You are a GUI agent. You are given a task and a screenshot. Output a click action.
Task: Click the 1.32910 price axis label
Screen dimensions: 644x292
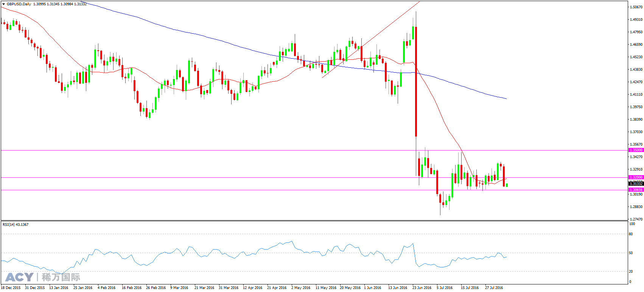[636, 169]
